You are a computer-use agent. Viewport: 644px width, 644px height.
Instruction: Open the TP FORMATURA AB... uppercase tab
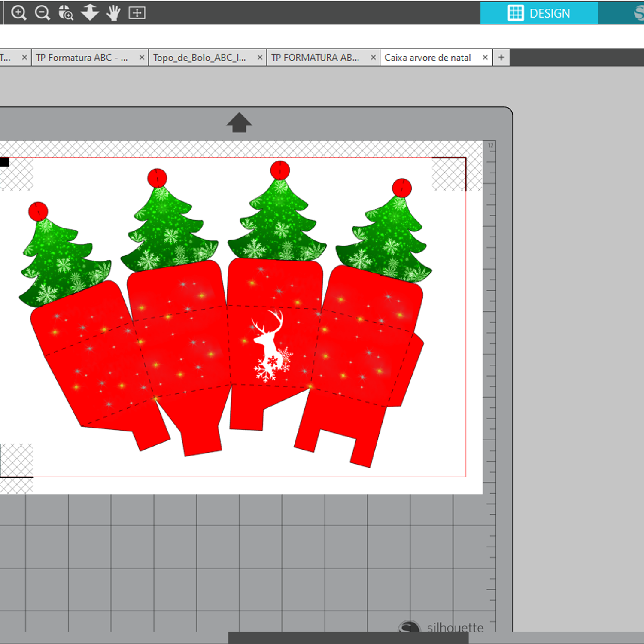[x=315, y=58]
